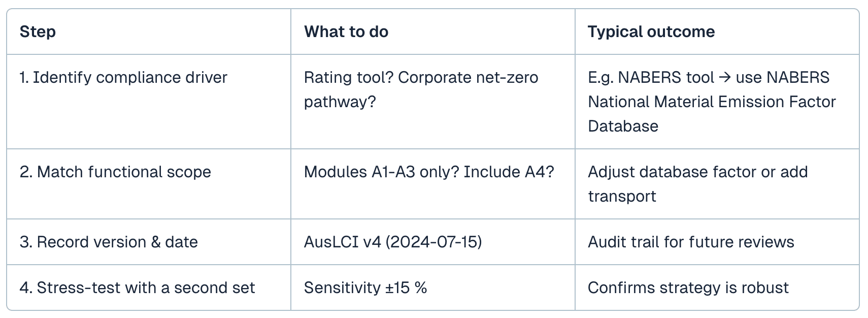The height and width of the screenshot is (318, 868).
Task: Select the 'National Material Emission Factor' line
Action: pyautogui.click(x=712, y=102)
